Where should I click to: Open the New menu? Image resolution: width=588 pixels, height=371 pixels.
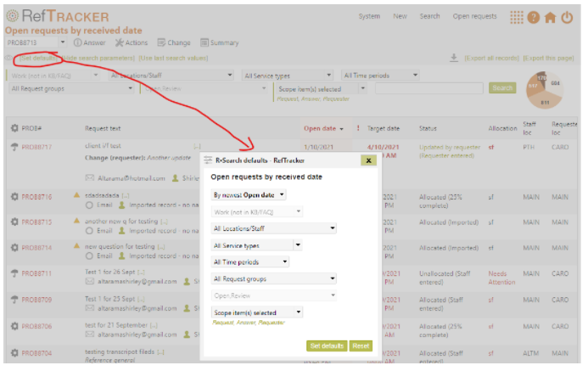400,16
